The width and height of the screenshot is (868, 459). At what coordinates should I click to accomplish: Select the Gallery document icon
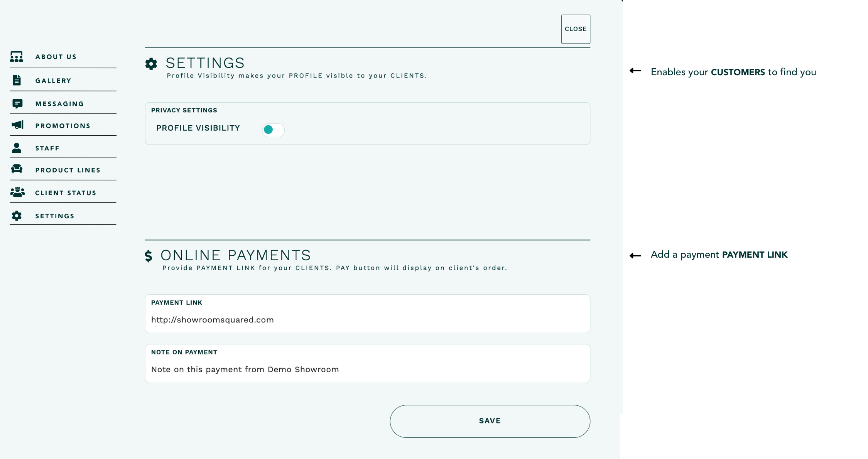17,80
